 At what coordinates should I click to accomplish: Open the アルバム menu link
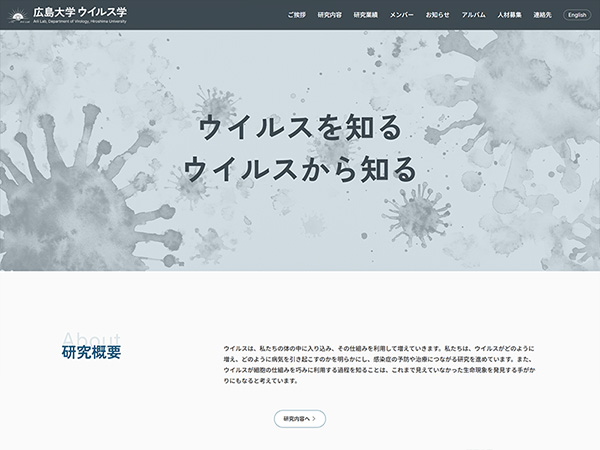click(473, 15)
